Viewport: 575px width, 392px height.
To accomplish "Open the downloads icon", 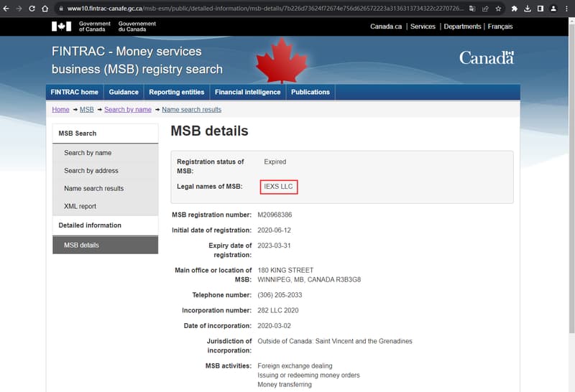I will [x=528, y=9].
